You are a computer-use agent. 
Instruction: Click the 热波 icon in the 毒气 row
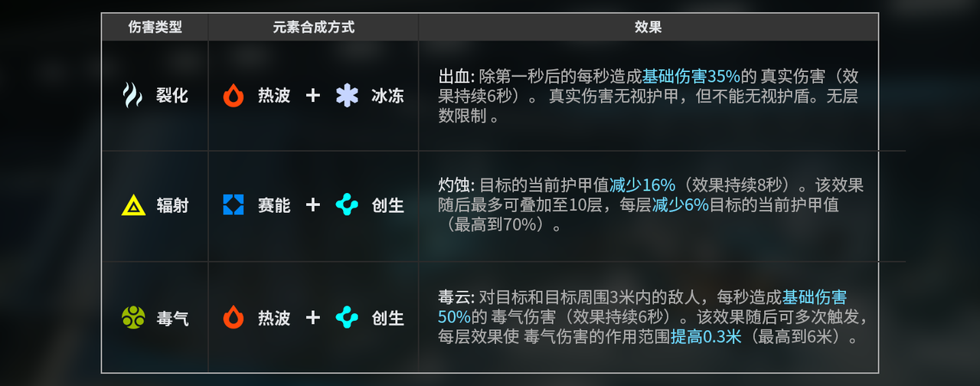(x=234, y=317)
